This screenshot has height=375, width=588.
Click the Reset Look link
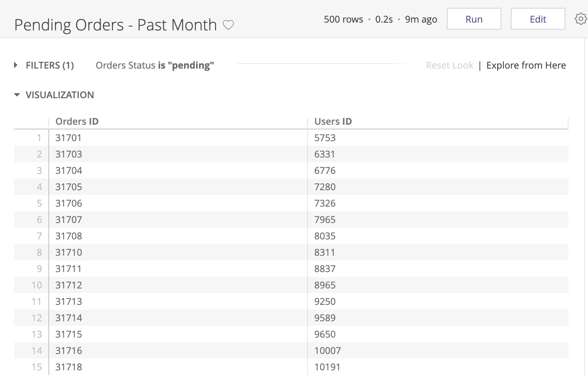tap(449, 65)
